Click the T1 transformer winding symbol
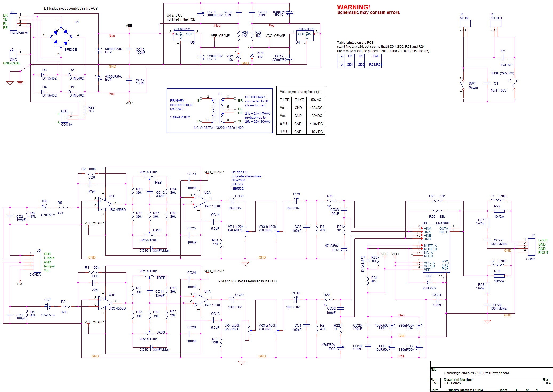The width and height of the screenshot is (553, 392). pos(218,110)
